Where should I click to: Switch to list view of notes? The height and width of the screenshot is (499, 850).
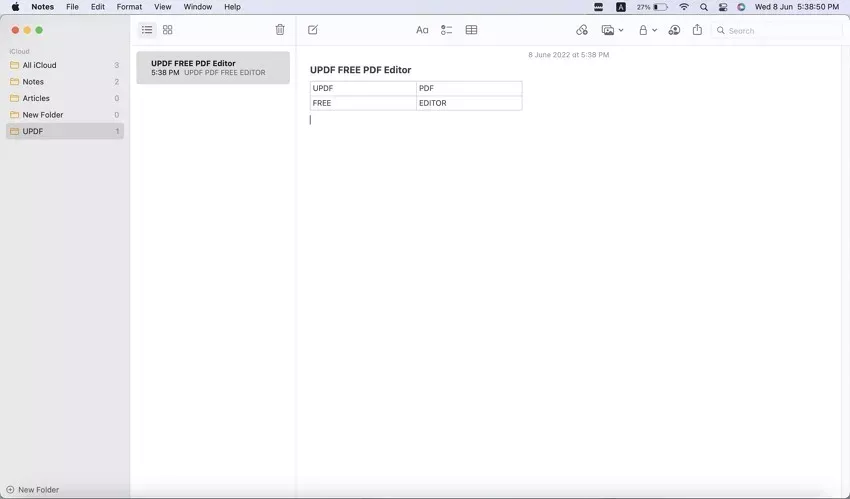147,30
